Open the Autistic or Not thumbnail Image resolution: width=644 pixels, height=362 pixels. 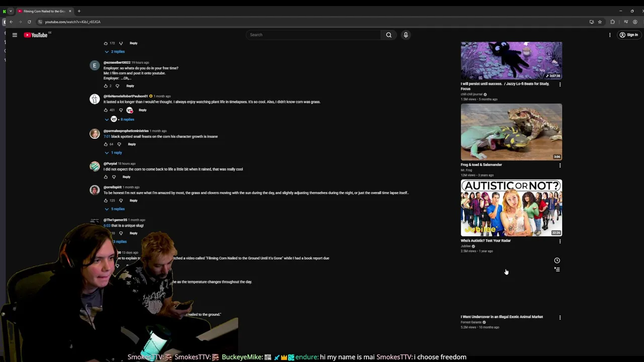click(511, 208)
